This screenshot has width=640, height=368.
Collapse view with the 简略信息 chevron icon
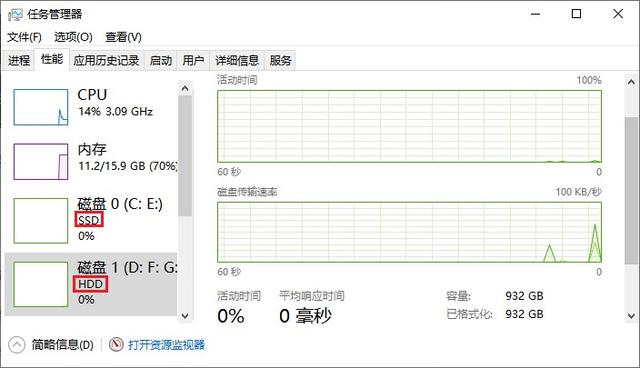(16, 345)
